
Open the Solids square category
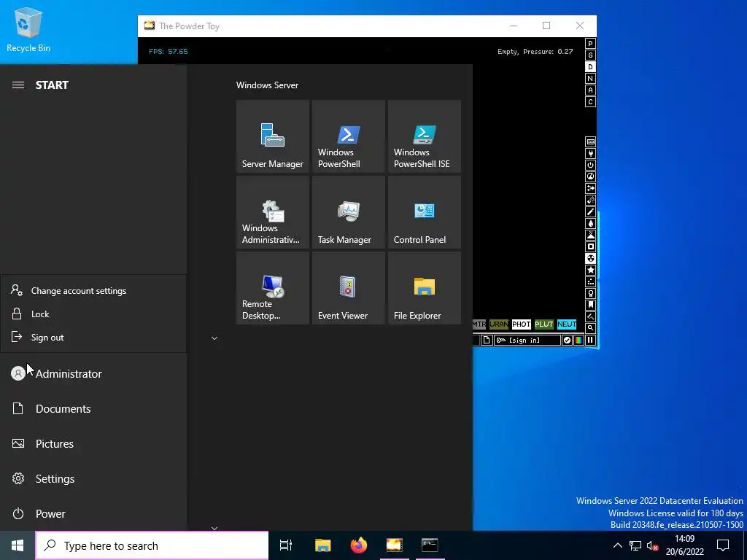pos(590,246)
